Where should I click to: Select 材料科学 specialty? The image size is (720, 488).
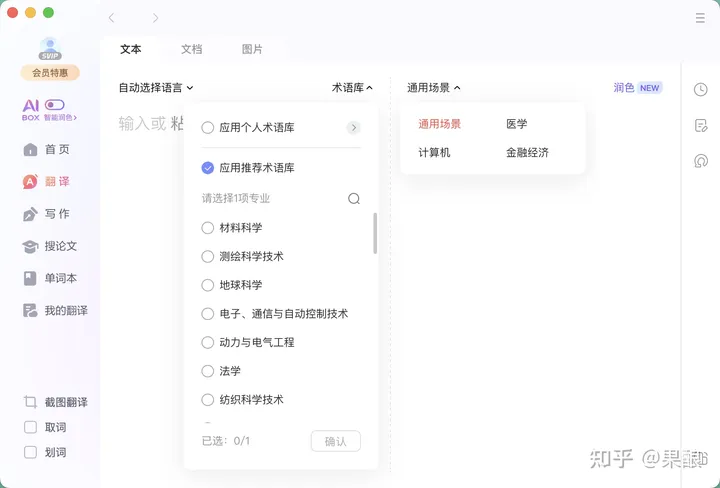click(208, 228)
